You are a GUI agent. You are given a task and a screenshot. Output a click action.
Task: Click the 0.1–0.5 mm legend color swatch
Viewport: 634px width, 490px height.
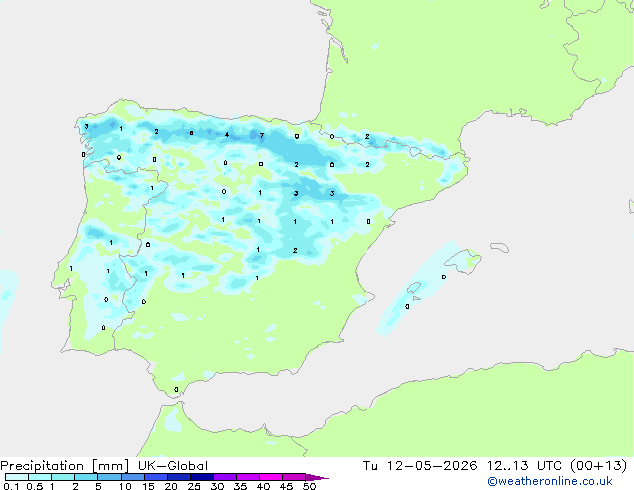point(17,477)
